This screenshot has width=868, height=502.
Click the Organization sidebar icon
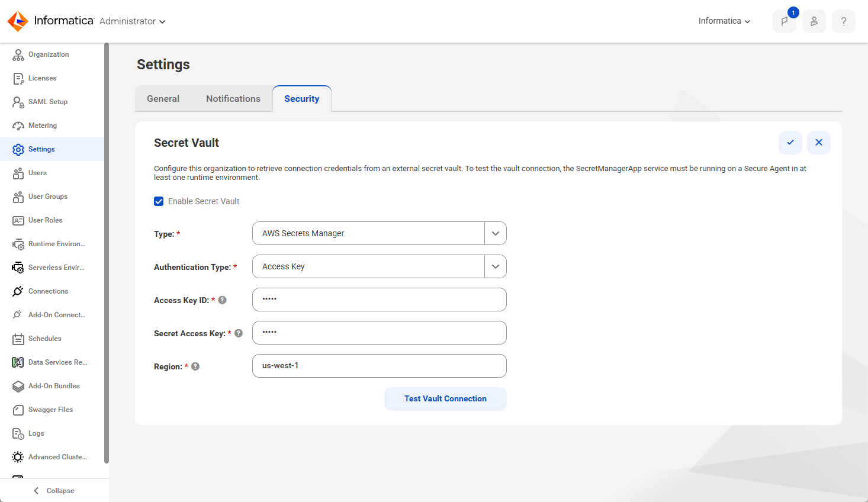coord(18,55)
